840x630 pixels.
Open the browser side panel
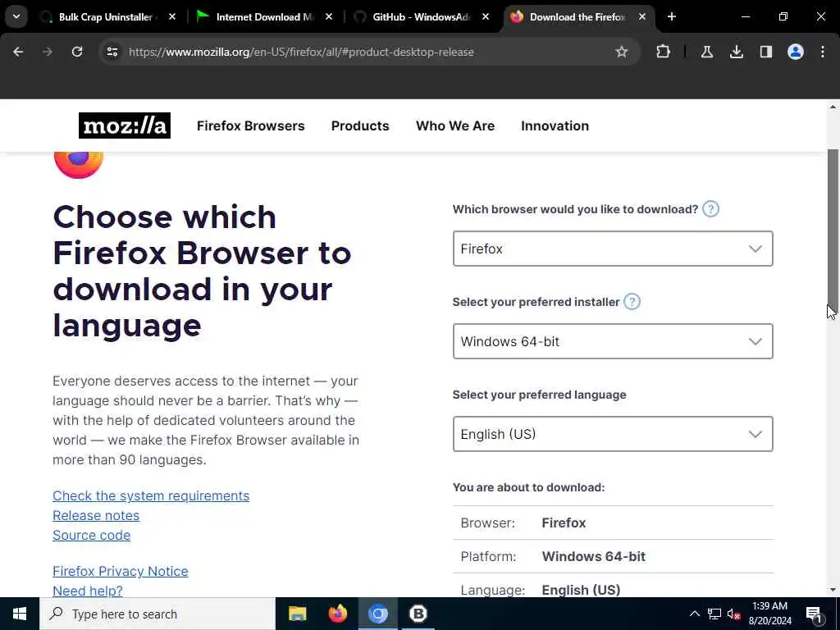766,52
